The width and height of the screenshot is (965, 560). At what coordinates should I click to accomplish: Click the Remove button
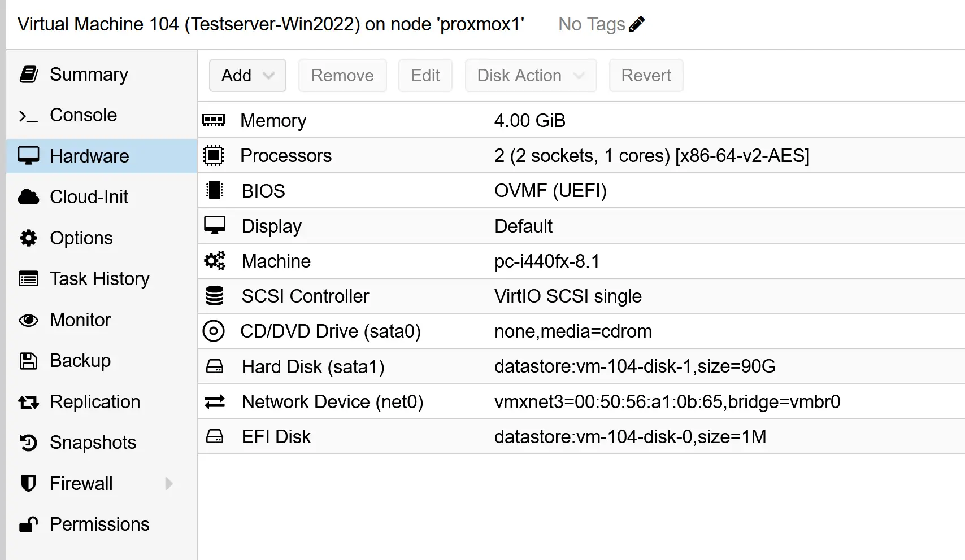342,75
